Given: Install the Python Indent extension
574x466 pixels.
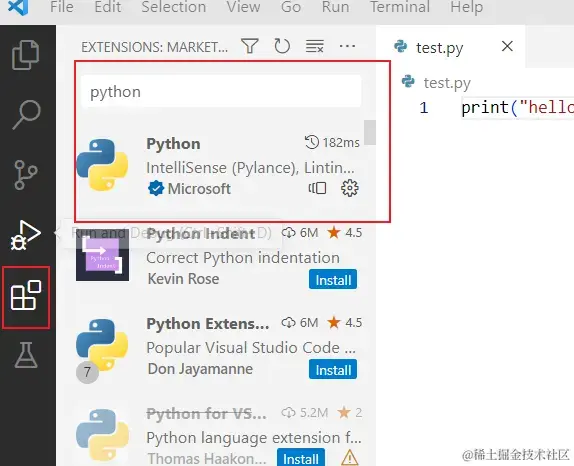Looking at the screenshot, I should click(x=333, y=280).
